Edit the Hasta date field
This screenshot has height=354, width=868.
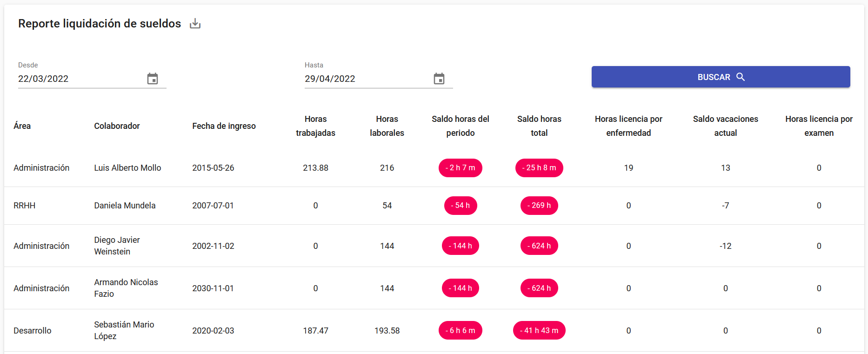pyautogui.click(x=366, y=79)
